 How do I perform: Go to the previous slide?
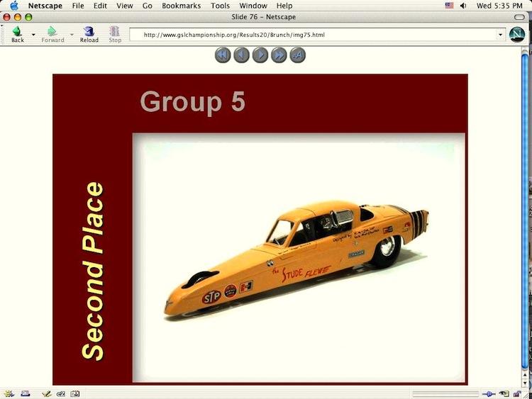pyautogui.click(x=241, y=55)
